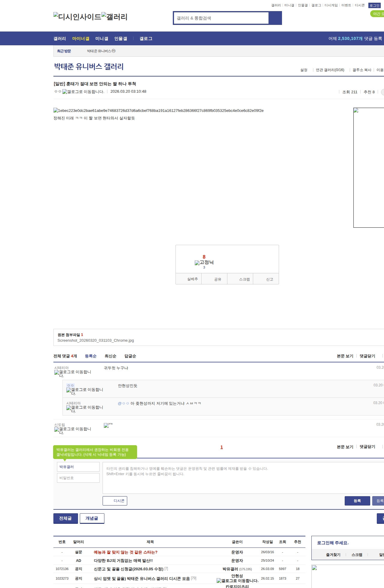Click the 디시게임 link in the top utility bar
The image size is (384, 588).
[331, 5]
